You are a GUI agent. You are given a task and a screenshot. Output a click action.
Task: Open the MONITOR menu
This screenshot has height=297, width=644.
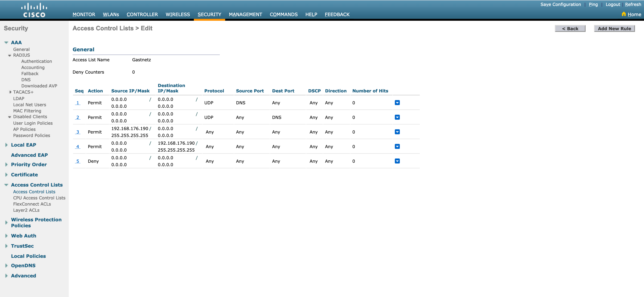click(x=84, y=14)
